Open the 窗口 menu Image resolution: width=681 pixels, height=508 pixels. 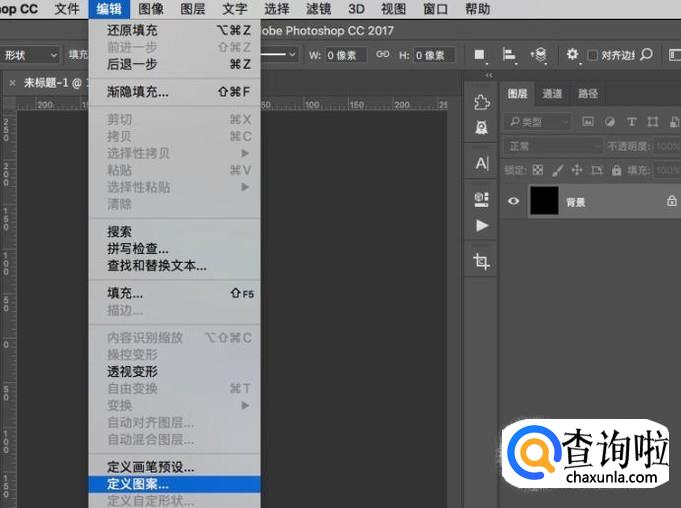click(x=436, y=9)
